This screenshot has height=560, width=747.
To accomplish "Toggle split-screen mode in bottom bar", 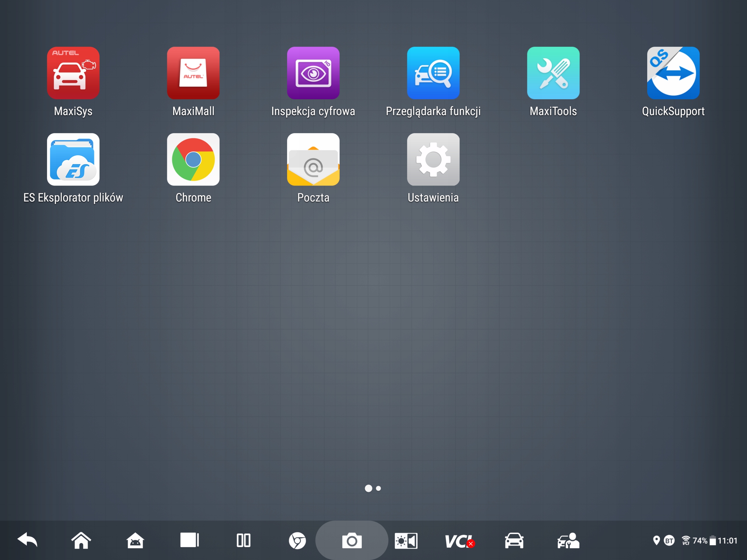I will coord(243,540).
